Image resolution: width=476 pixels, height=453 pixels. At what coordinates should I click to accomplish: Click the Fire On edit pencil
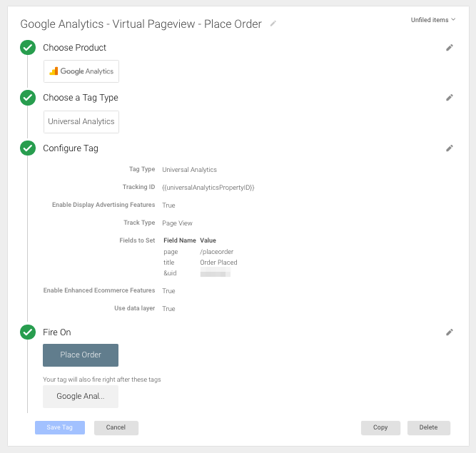click(450, 332)
